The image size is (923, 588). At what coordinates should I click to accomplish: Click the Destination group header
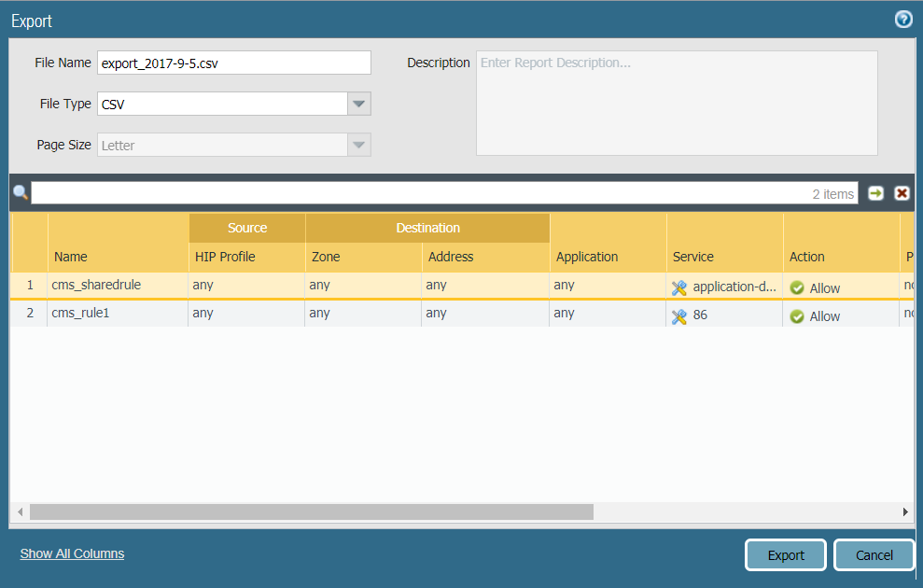[428, 228]
